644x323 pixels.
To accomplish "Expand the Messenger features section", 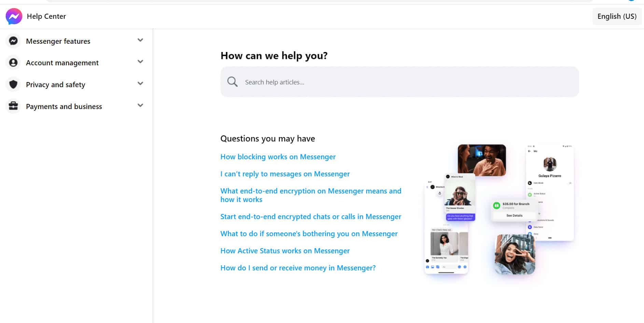I will click(x=140, y=40).
